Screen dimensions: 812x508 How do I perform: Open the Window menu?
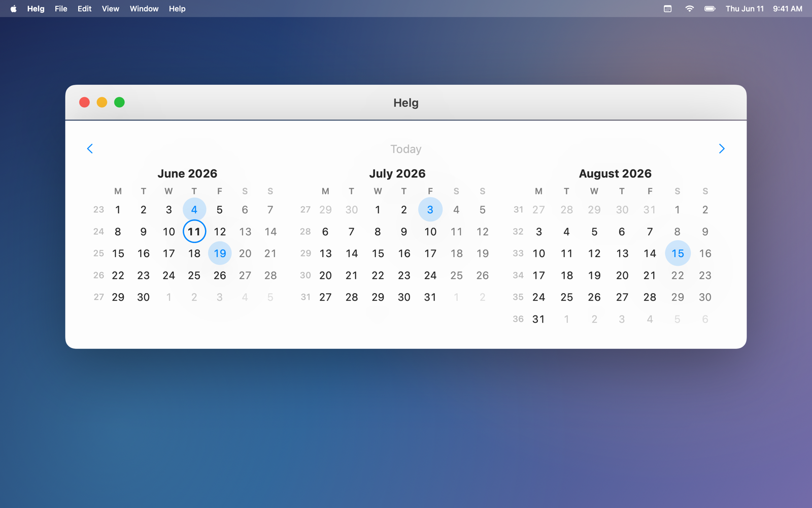click(x=144, y=9)
